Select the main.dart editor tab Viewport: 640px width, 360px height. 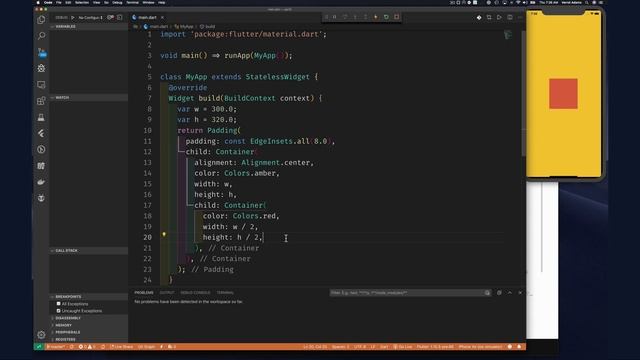pyautogui.click(x=147, y=18)
